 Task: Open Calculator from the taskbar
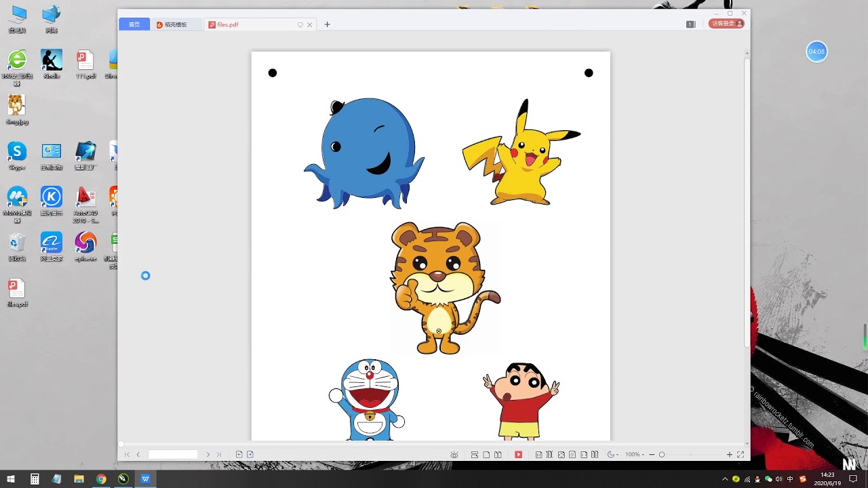coord(35,479)
